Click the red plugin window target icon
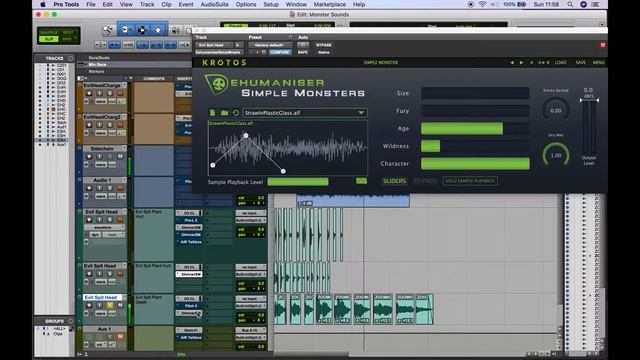 pyautogui.click(x=602, y=45)
